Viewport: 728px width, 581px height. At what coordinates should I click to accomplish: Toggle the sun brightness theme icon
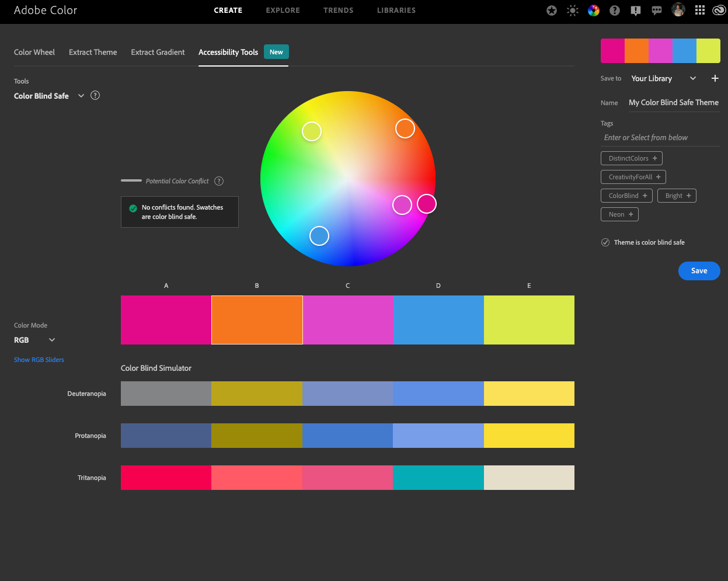pyautogui.click(x=573, y=11)
